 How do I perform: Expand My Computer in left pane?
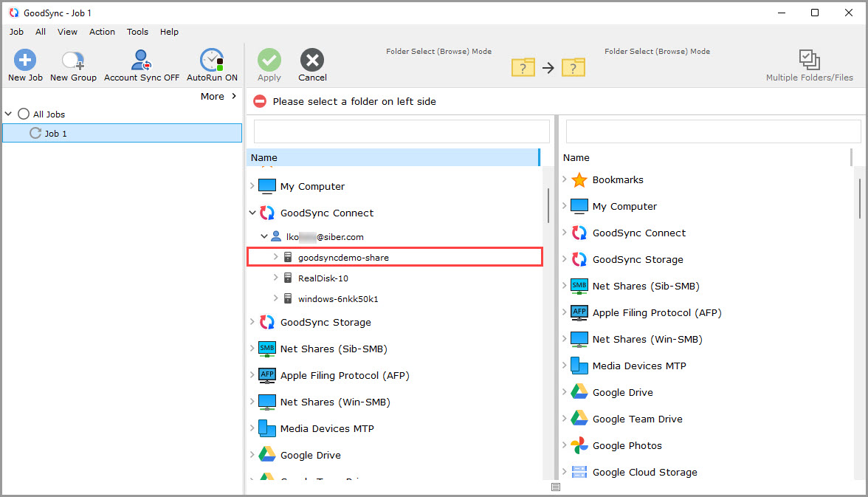[252, 185]
